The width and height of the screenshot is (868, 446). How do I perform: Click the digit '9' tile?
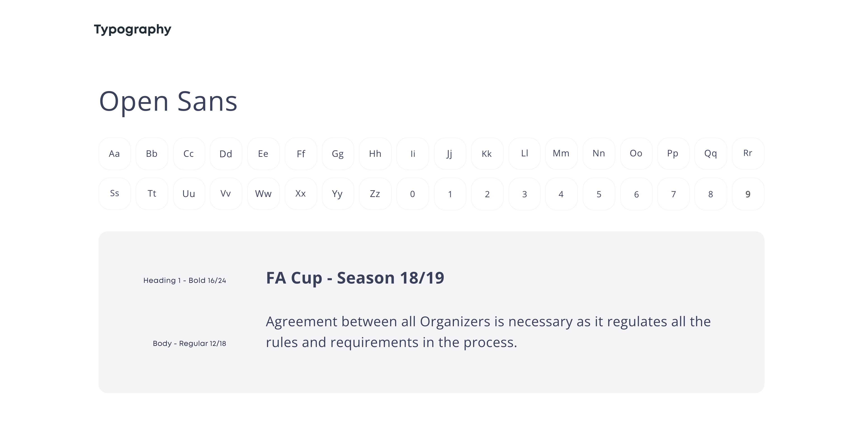748,194
